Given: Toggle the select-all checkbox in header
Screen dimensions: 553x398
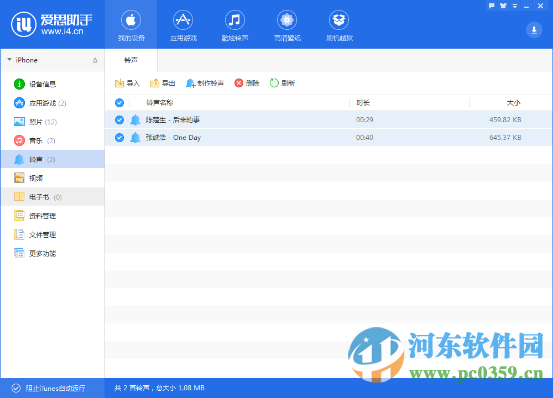Looking at the screenshot, I should pyautogui.click(x=120, y=103).
